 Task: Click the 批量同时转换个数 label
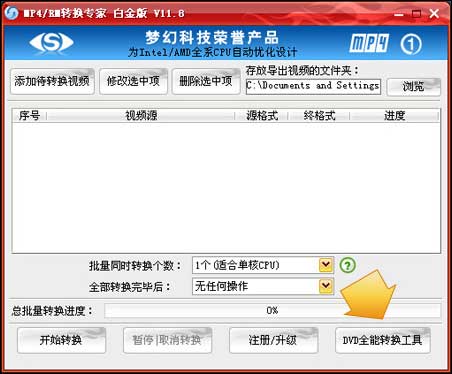135,266
